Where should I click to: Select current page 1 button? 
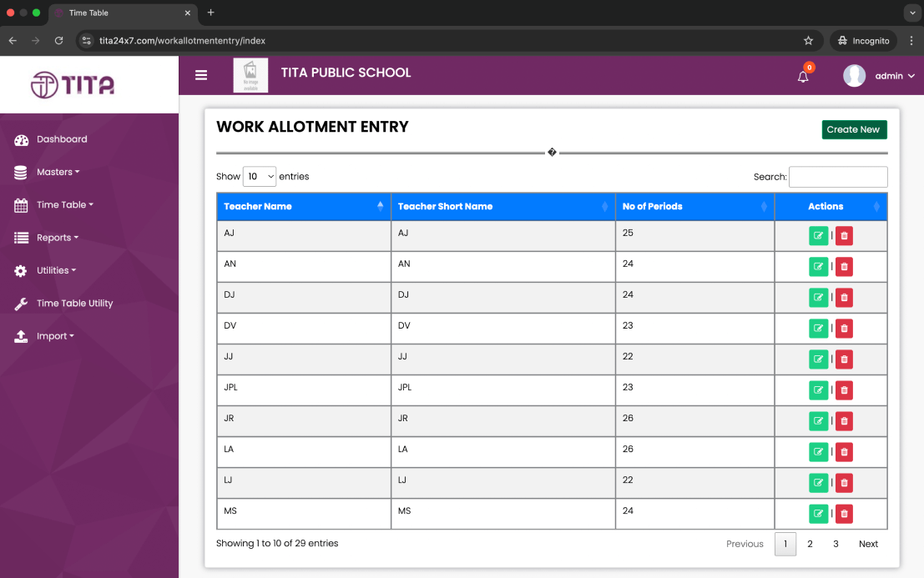(785, 544)
